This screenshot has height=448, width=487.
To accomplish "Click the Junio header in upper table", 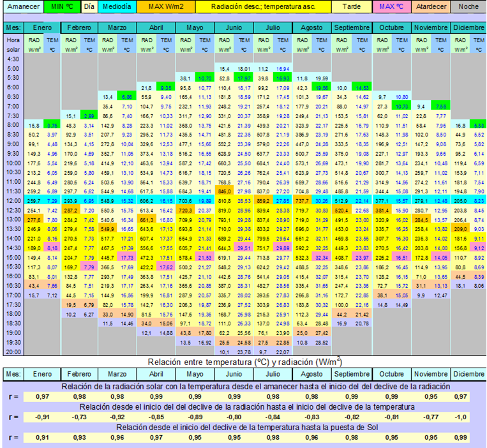I will click(x=234, y=29).
